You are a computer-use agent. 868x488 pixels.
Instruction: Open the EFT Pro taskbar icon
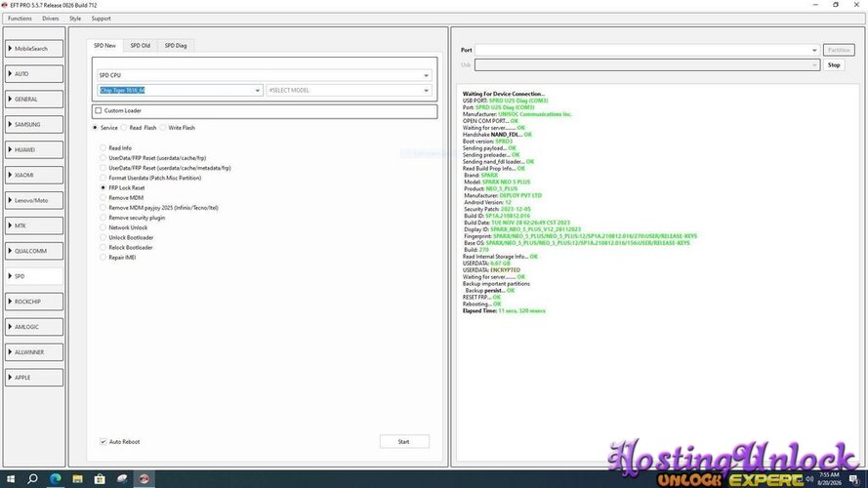[x=144, y=479]
